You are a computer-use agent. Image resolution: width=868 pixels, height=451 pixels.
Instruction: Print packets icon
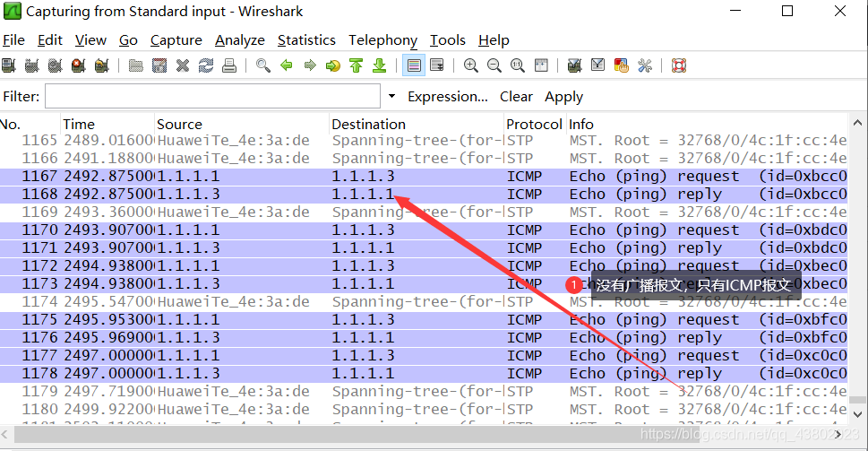(x=229, y=65)
